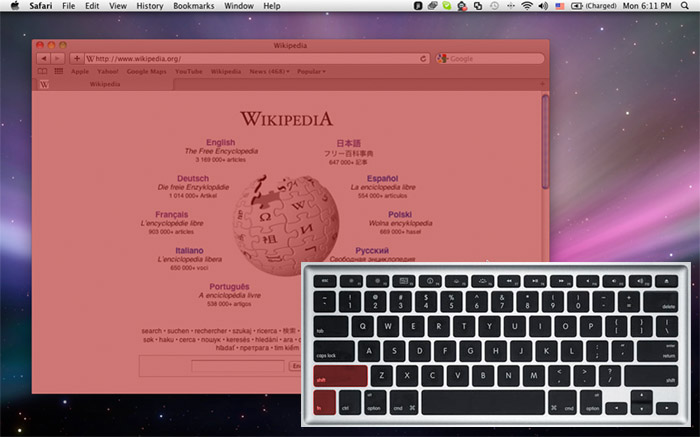
Task: Open new tab with the tab bar plus
Action: 542,84
